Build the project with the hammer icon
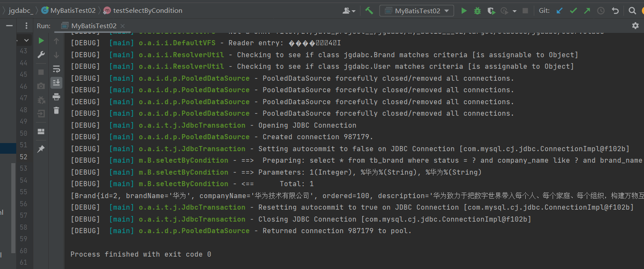Image resolution: width=644 pixels, height=269 pixels. pos(369,11)
